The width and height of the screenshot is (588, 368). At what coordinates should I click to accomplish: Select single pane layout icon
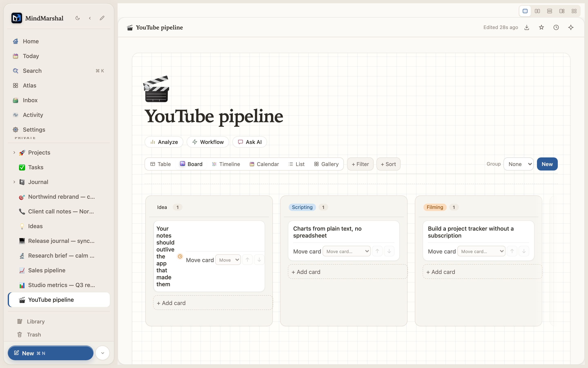tap(525, 11)
